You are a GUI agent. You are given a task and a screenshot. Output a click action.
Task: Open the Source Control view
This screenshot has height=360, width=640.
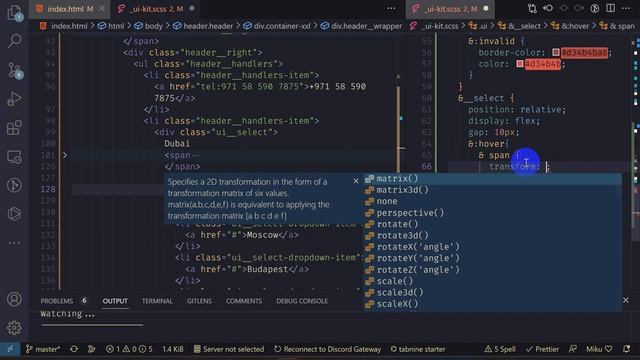[15, 70]
